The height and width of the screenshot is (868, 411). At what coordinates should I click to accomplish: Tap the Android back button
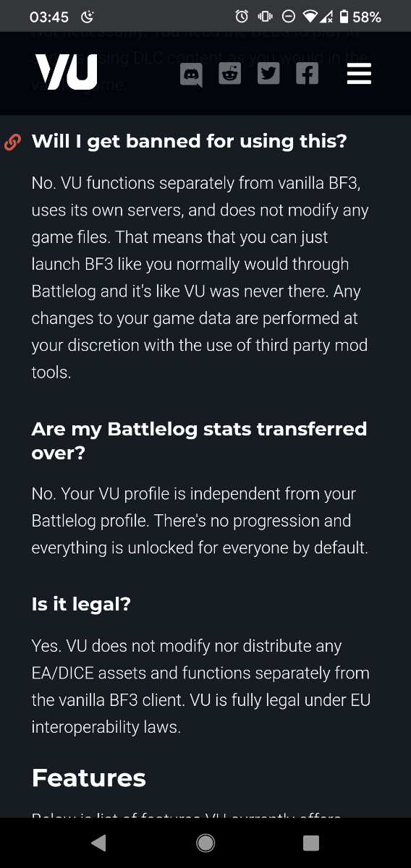(99, 843)
